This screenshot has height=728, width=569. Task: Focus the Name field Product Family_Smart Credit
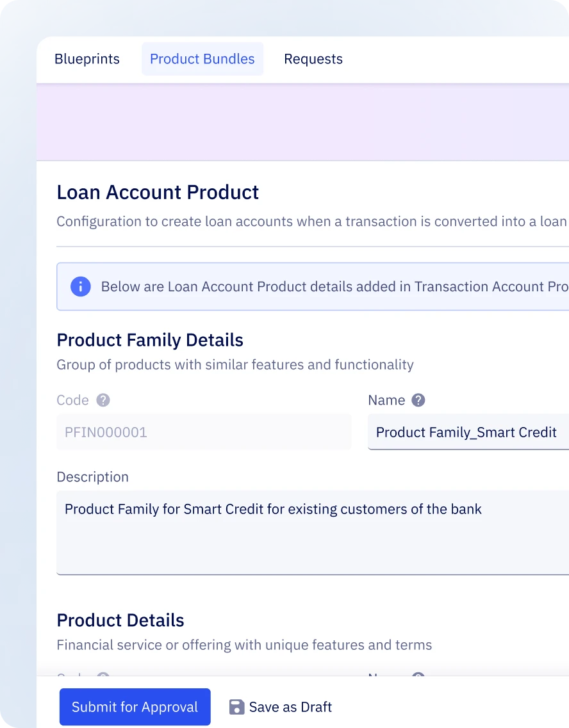point(466,432)
